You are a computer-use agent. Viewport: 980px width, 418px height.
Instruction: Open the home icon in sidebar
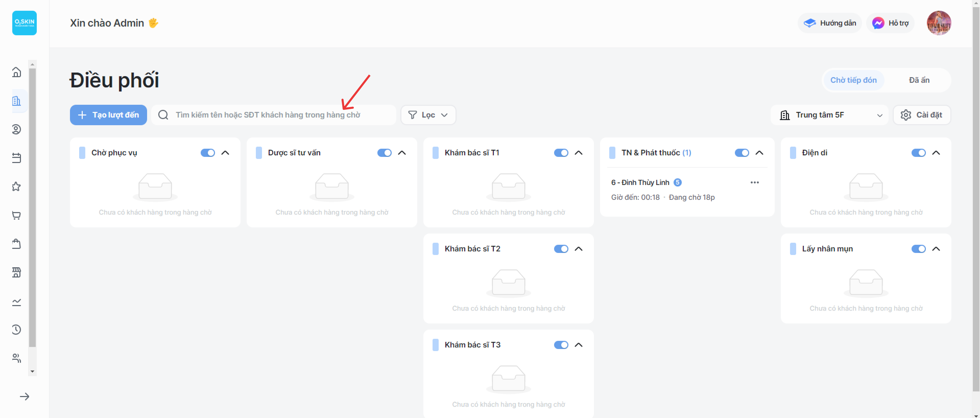tap(16, 72)
